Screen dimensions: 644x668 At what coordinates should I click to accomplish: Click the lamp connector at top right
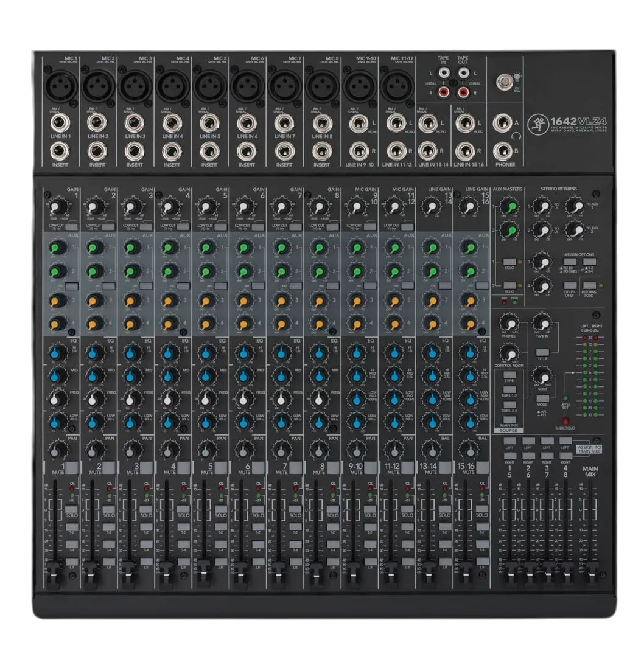point(504,82)
